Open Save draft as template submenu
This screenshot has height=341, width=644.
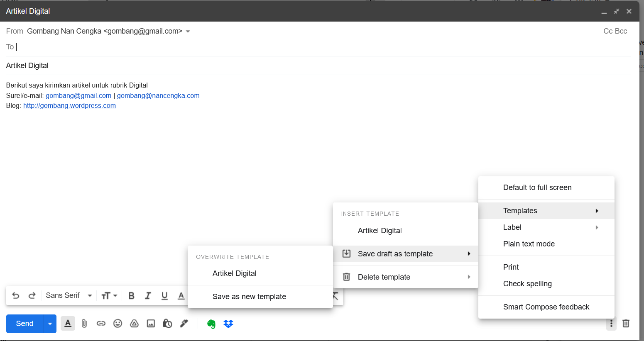click(x=406, y=254)
